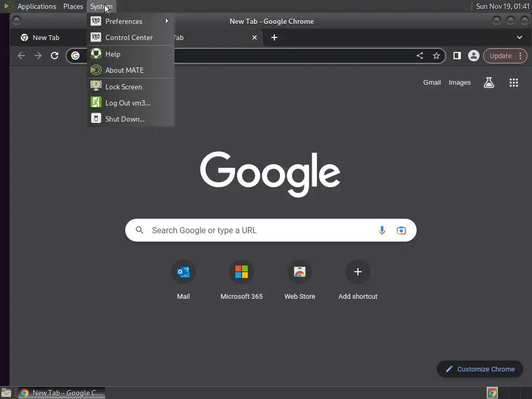Screen dimensions: 532x399
Task: Select Shut Down... menu entry
Action: (x=130, y=119)
